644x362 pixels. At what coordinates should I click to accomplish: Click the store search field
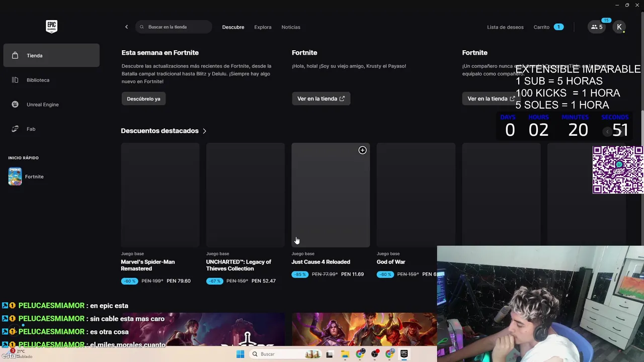click(x=174, y=27)
